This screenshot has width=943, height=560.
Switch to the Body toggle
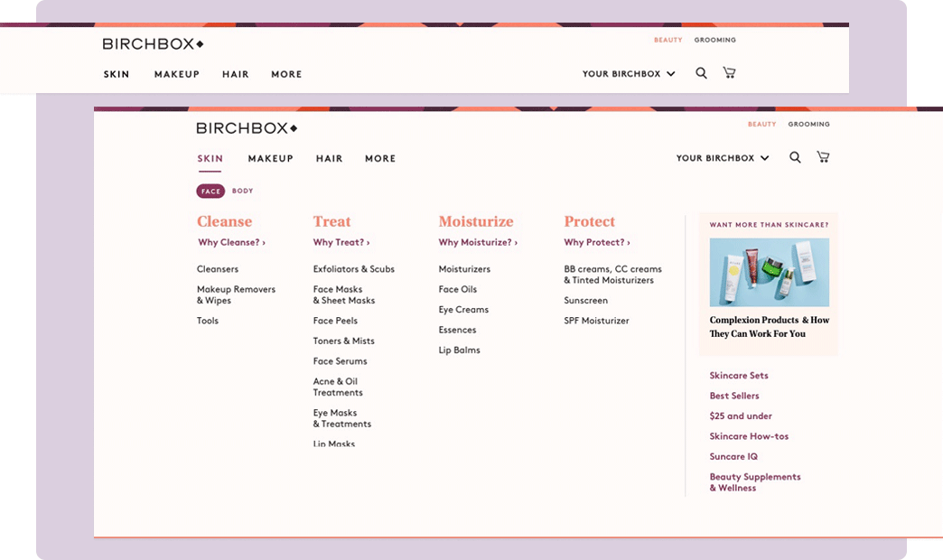pos(242,191)
